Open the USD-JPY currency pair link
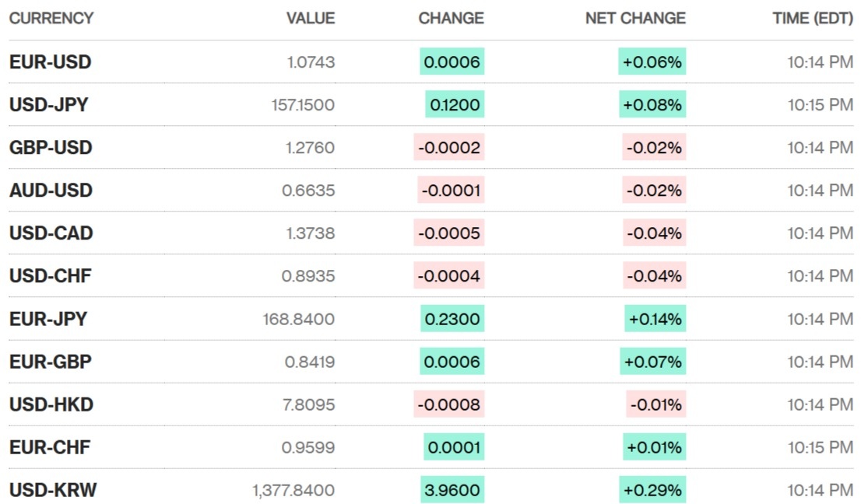 point(48,105)
